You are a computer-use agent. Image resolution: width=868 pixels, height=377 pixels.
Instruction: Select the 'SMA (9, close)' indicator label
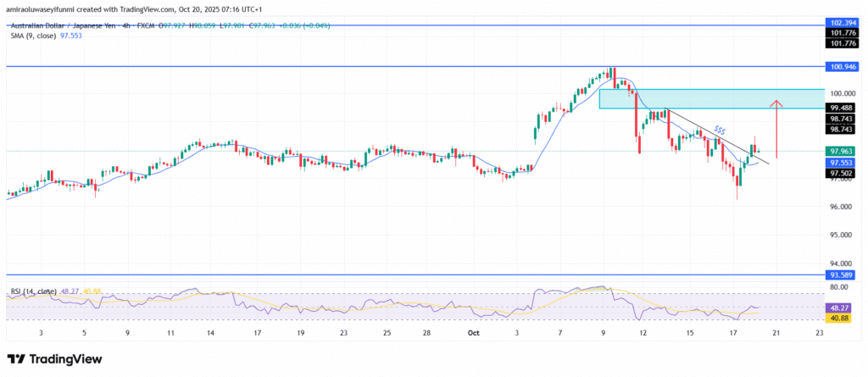pos(33,35)
